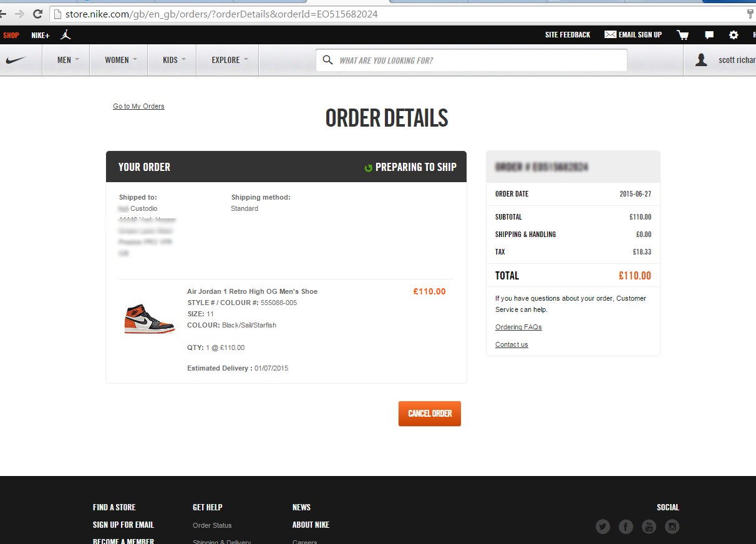The height and width of the screenshot is (544, 756).
Task: Open the shopping cart icon
Action: (x=683, y=35)
